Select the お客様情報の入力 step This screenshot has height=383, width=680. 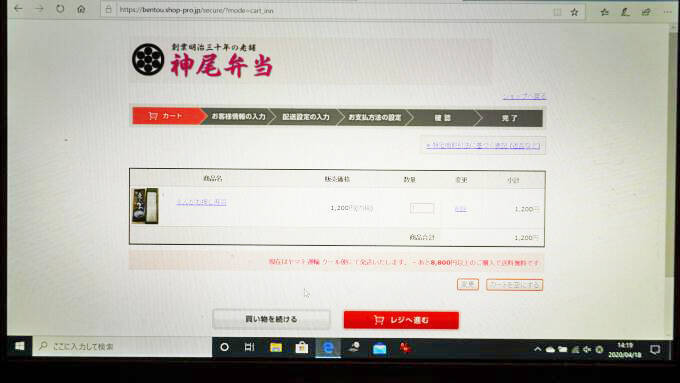click(x=238, y=116)
